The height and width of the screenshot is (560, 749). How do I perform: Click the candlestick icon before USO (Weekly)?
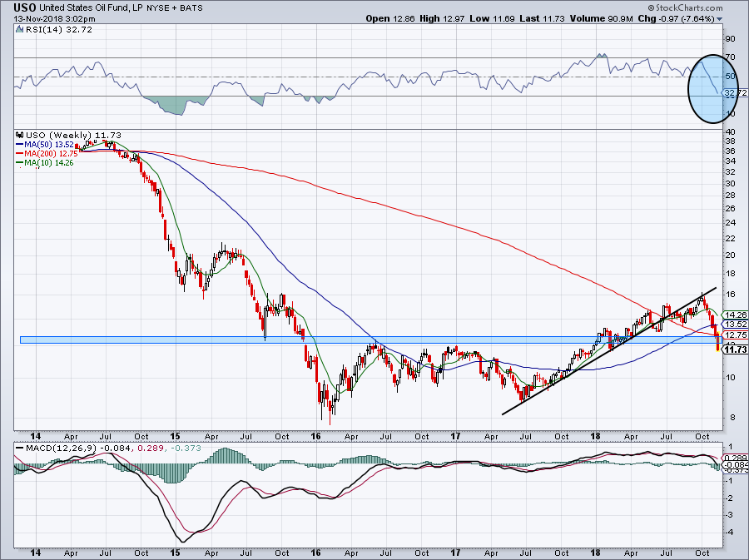click(x=20, y=136)
